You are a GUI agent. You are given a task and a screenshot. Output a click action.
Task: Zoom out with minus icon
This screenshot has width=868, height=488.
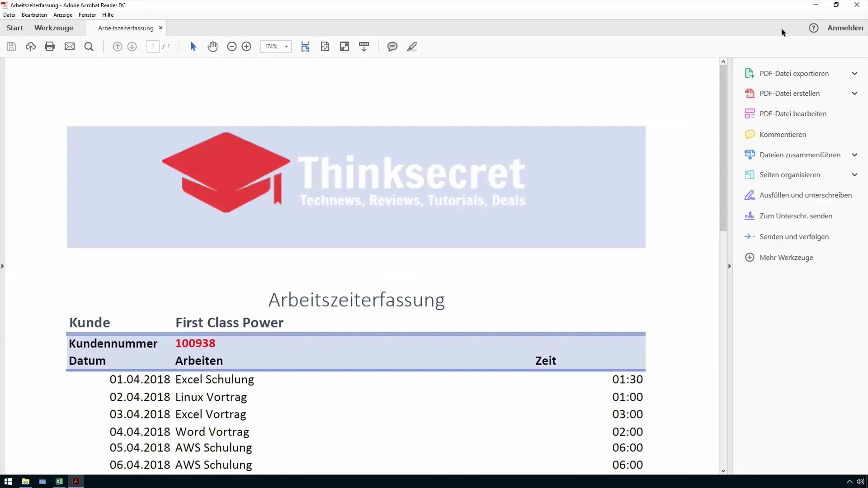click(232, 47)
